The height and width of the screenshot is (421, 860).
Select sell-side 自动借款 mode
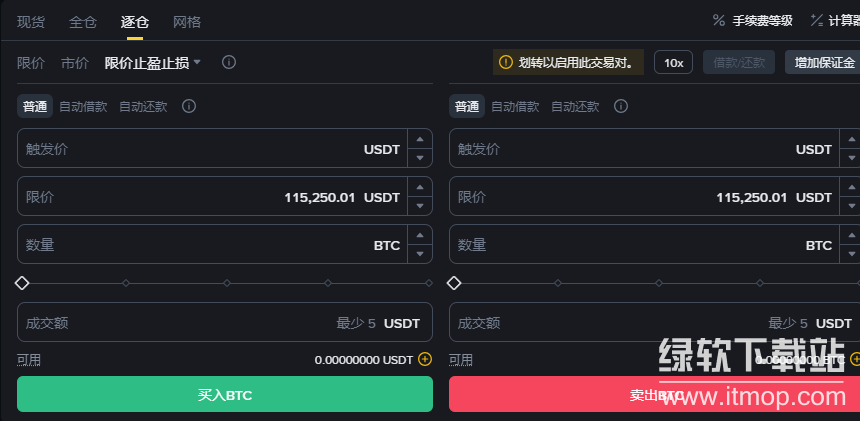coord(515,106)
